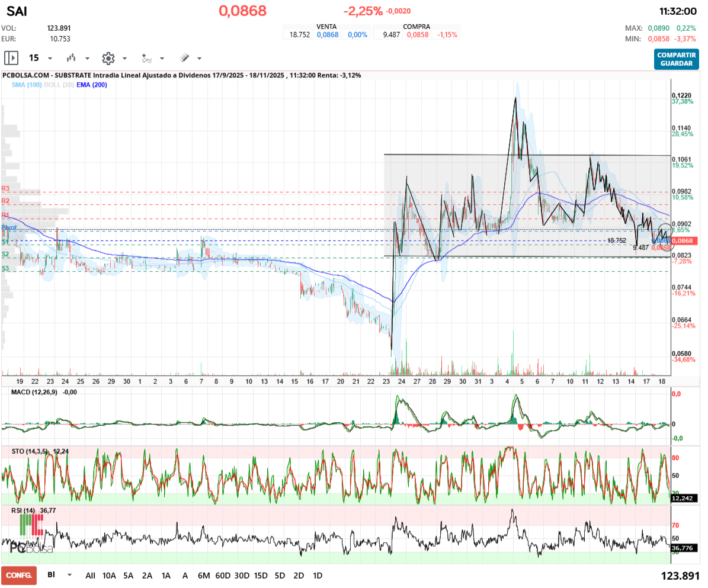Click the R3 resistance level line label
708x588 pixels.
coord(6,188)
